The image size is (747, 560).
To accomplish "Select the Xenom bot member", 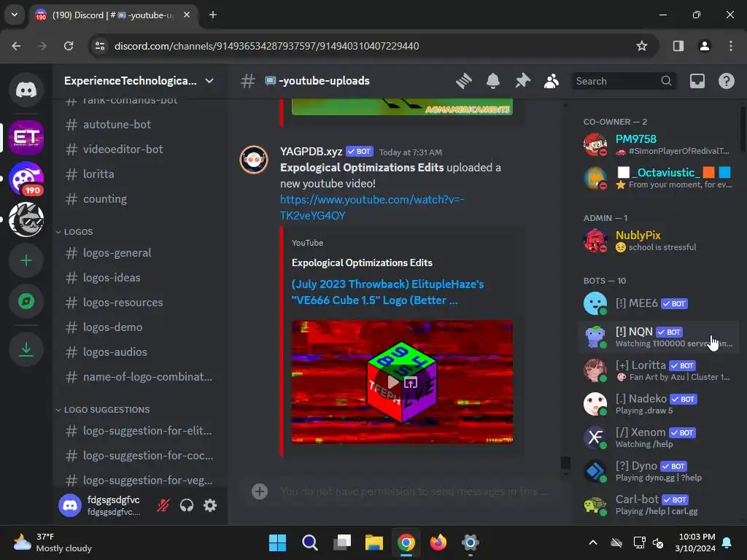I will click(657, 437).
